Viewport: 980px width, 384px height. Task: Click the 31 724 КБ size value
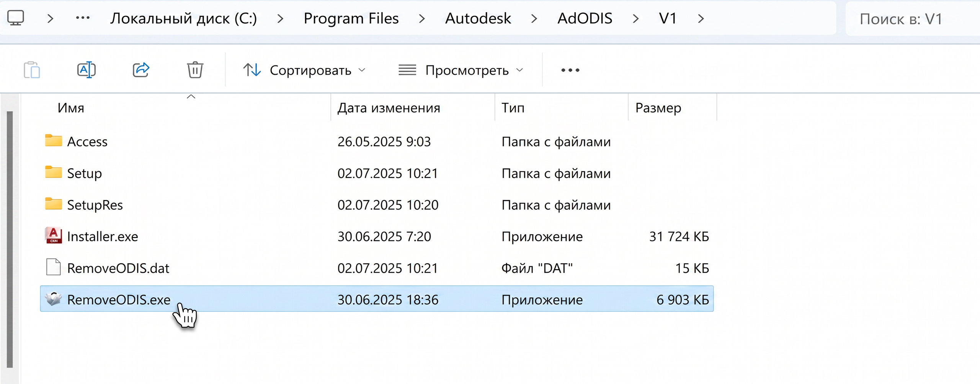[x=679, y=236]
